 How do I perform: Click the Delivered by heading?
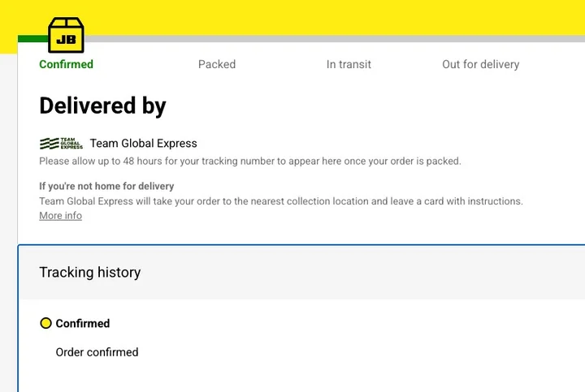pos(102,106)
